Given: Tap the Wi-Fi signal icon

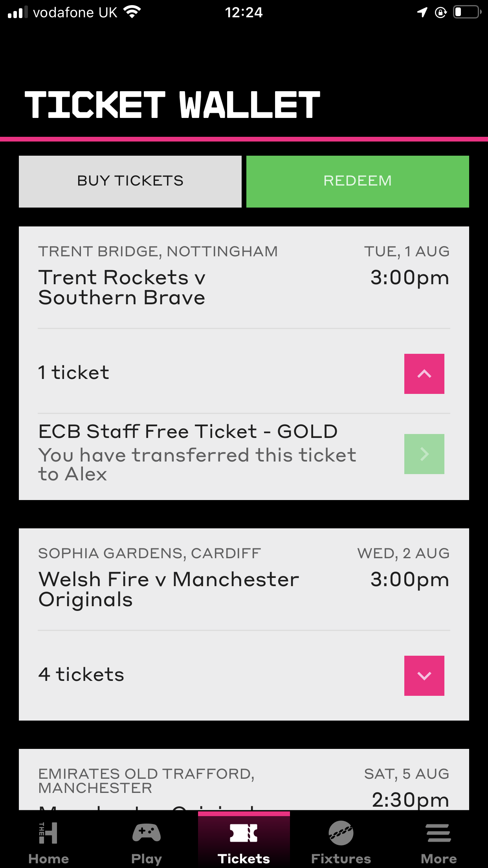Looking at the screenshot, I should click(x=132, y=12).
